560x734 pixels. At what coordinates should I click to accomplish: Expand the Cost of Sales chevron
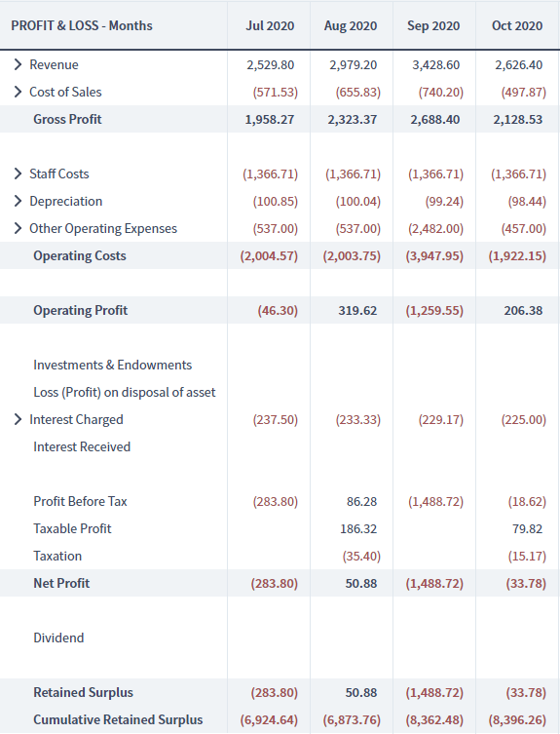click(x=18, y=92)
